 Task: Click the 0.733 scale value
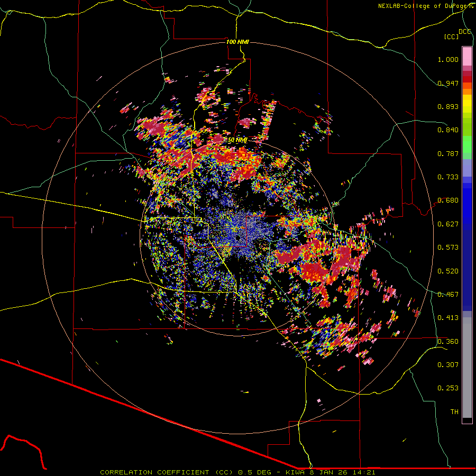pyautogui.click(x=448, y=177)
